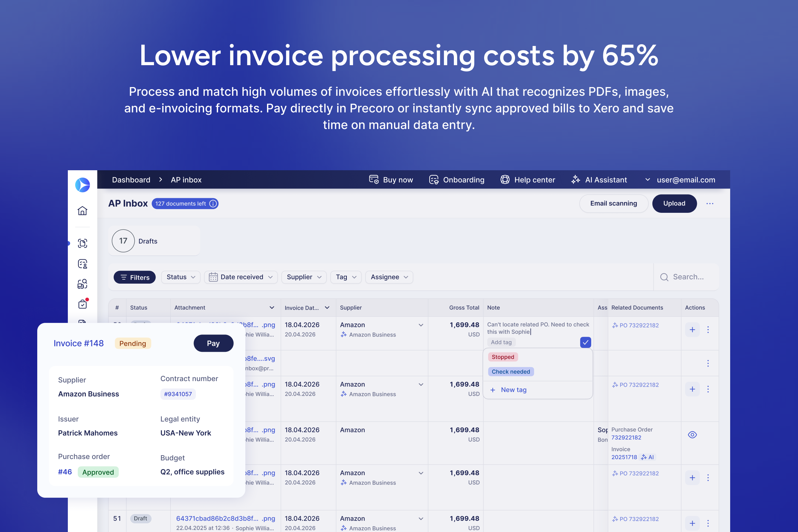798x532 pixels.
Task: Click the plus action in first Amazon row
Action: [x=692, y=330]
